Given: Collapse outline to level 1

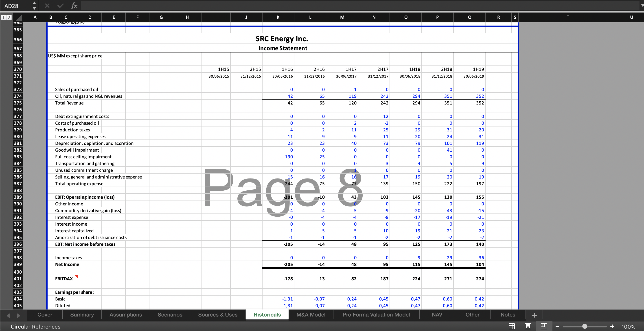Looking at the screenshot, I should coord(4,17).
